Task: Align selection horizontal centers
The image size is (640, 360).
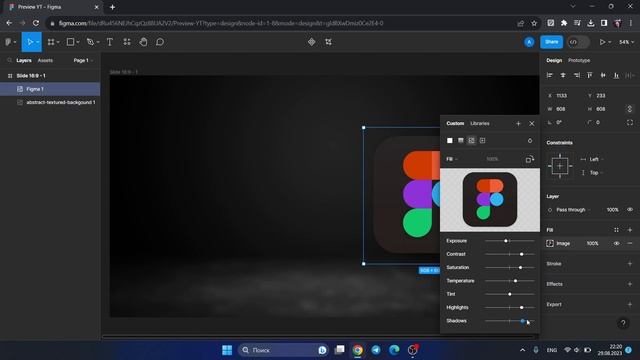Action: 563,75
